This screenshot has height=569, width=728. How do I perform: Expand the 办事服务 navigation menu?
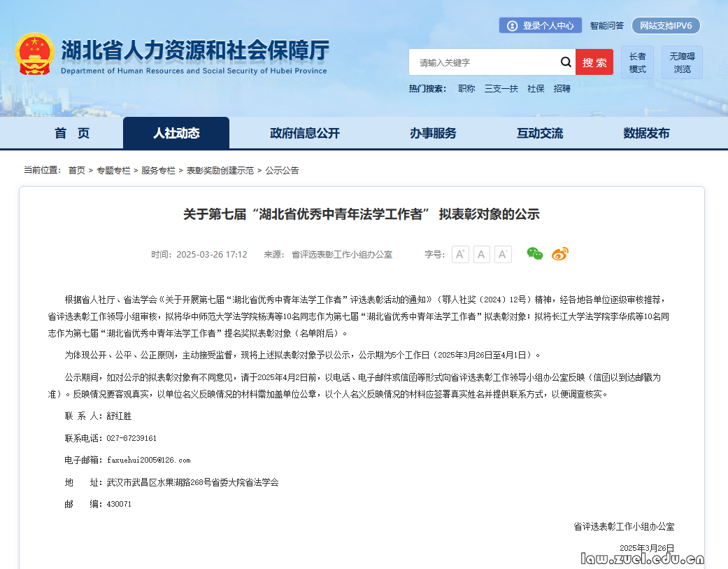[433, 133]
